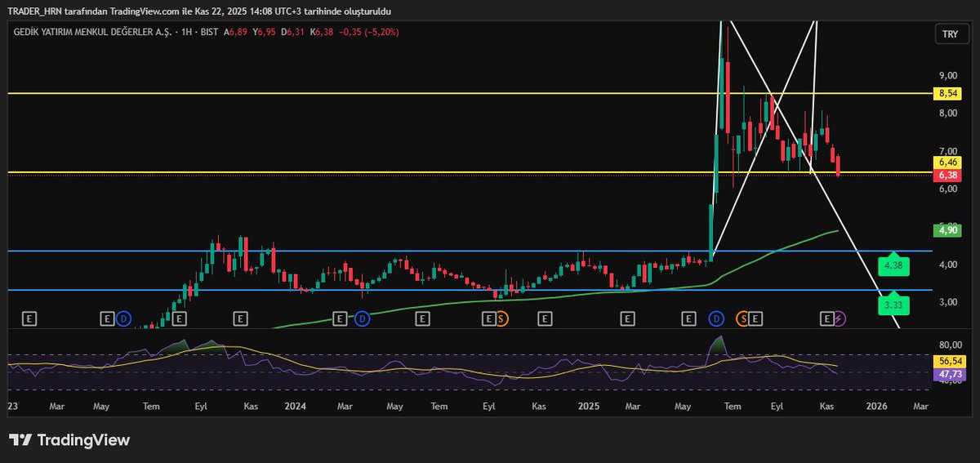Click the orange split S marker at Eyl 2024
The image size is (980, 463).
click(501, 318)
